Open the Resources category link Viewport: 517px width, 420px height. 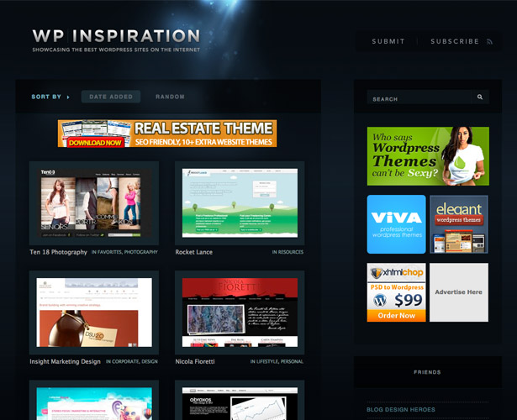(x=291, y=252)
